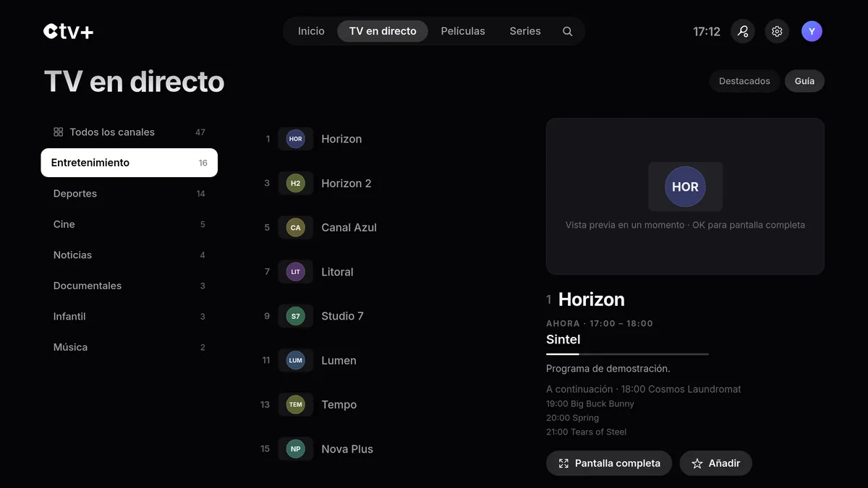Click the Horizon preview thumbnail
This screenshot has height=488, width=868.
coord(685,197)
